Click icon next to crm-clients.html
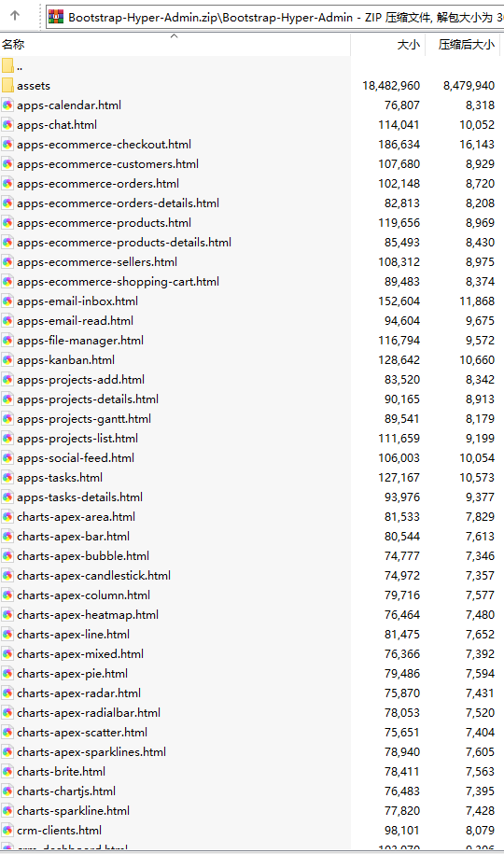 [x=7, y=831]
